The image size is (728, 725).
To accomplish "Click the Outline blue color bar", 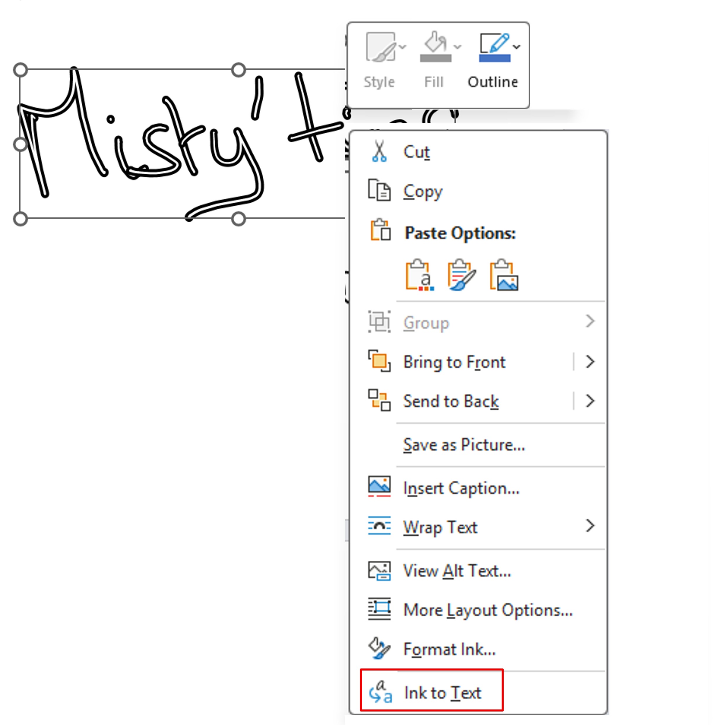I will pyautogui.click(x=494, y=58).
